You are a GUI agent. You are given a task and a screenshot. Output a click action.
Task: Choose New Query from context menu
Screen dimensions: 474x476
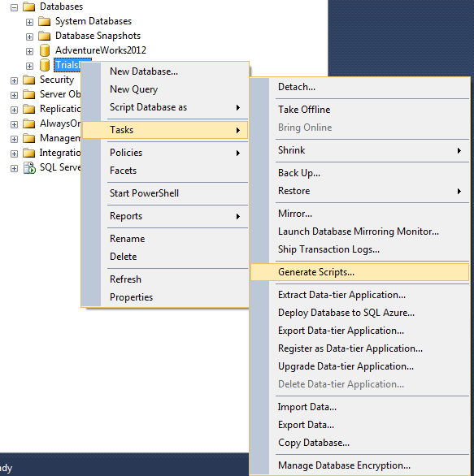pos(165,89)
